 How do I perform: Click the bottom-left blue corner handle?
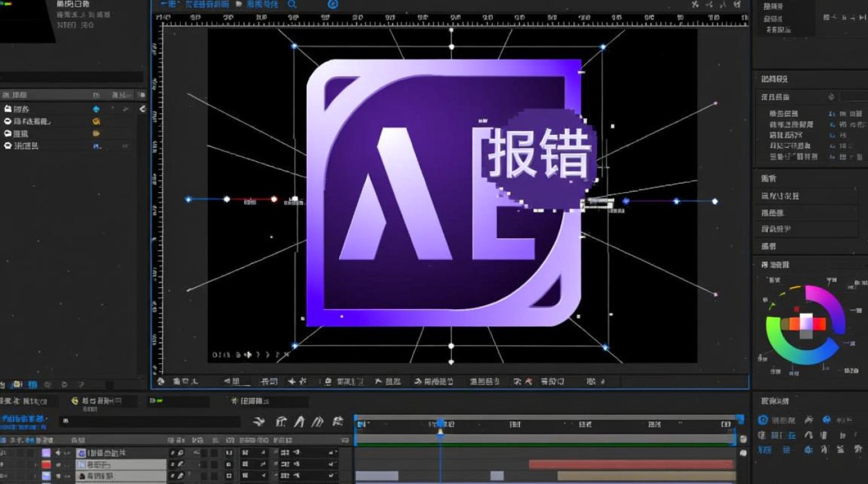pos(294,346)
